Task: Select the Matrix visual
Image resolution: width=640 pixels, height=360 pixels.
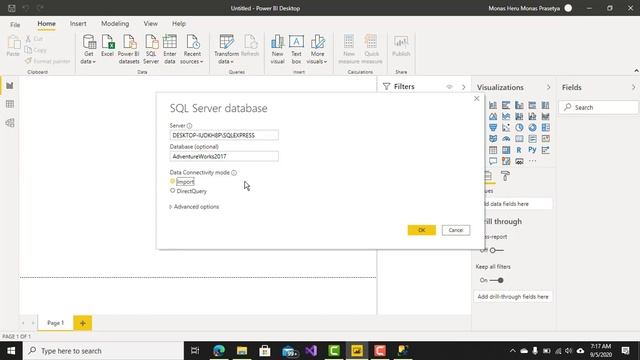Action: (x=506, y=150)
